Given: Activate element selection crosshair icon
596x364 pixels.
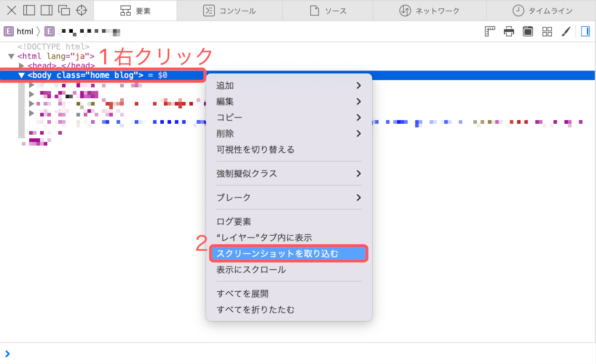Looking at the screenshot, I should [81, 10].
